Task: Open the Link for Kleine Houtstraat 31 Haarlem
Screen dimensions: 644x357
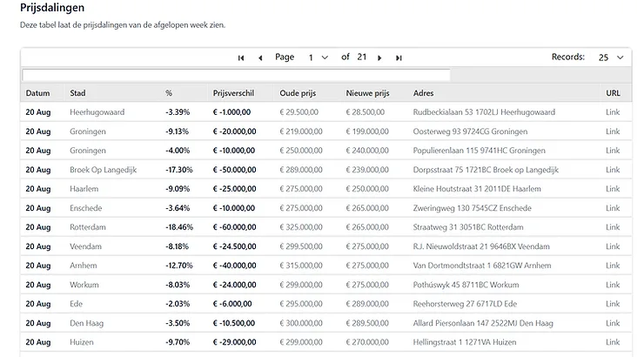Action: (613, 189)
